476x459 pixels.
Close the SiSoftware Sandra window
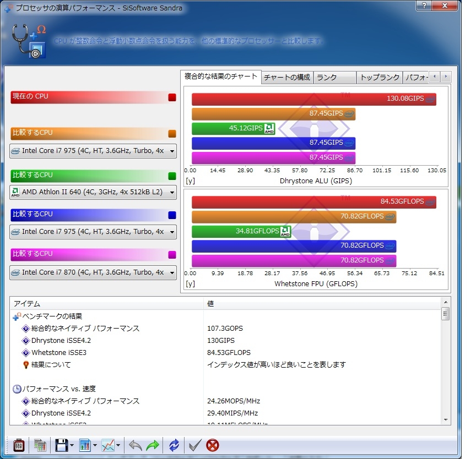point(445,6)
